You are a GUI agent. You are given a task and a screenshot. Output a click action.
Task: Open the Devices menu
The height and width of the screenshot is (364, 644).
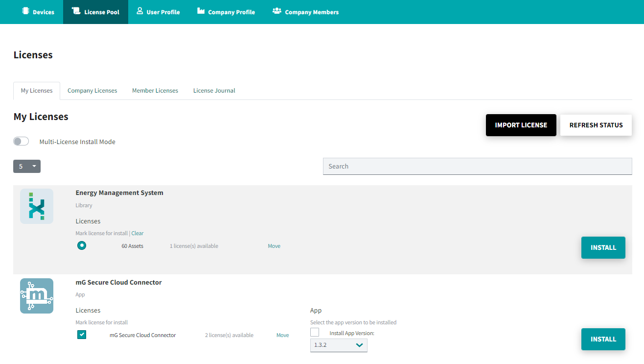[38, 12]
